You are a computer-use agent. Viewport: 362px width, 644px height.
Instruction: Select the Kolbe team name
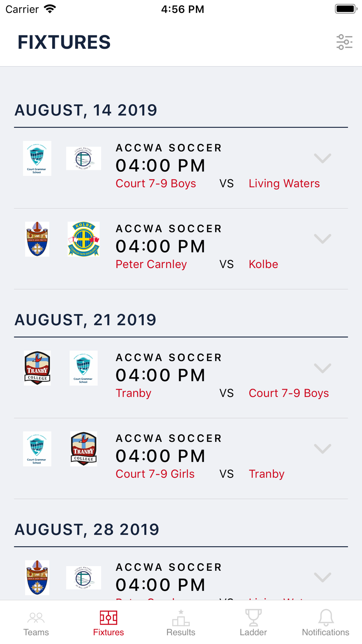tap(264, 264)
